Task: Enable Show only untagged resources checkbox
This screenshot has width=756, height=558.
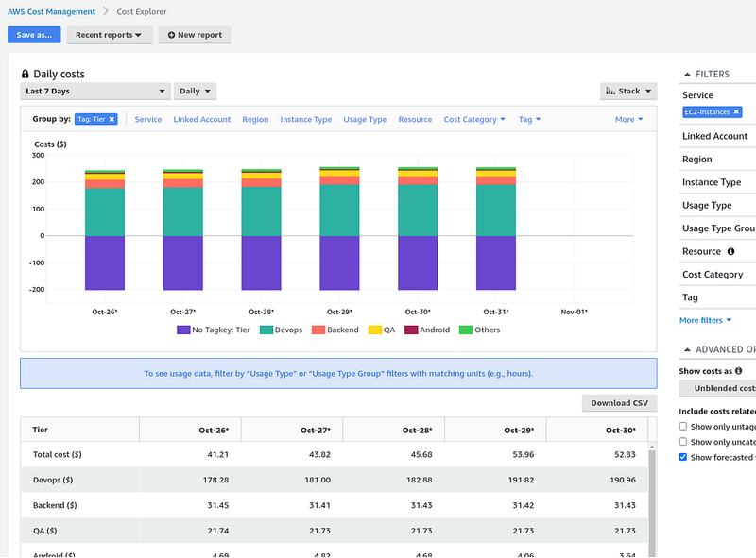Action: [x=682, y=427]
